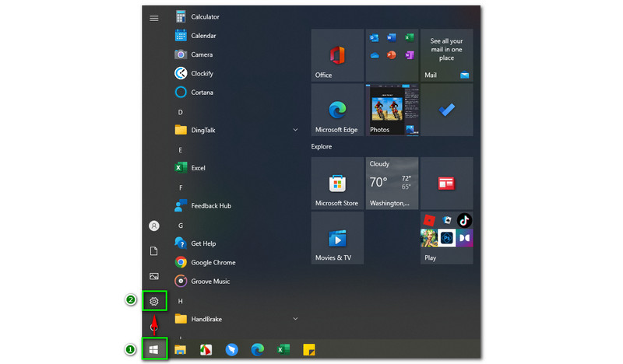Jump to letter group G header
623x364 pixels.
pyautogui.click(x=180, y=225)
